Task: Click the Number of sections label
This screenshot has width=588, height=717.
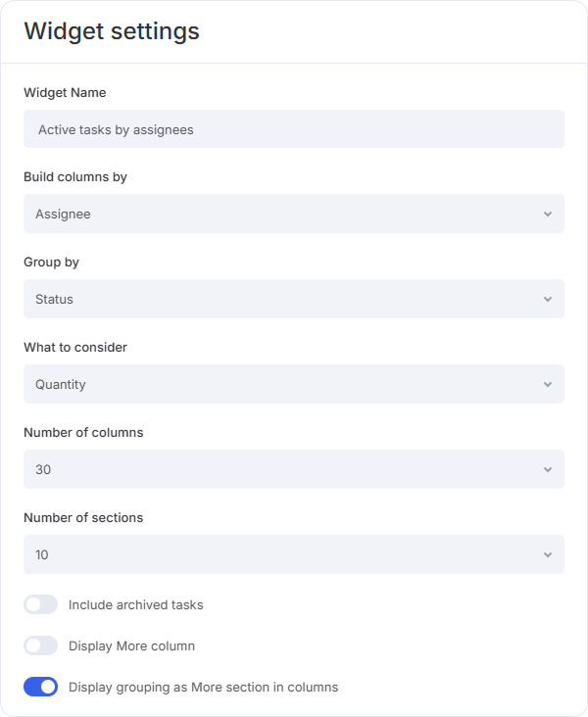Action: coord(83,517)
